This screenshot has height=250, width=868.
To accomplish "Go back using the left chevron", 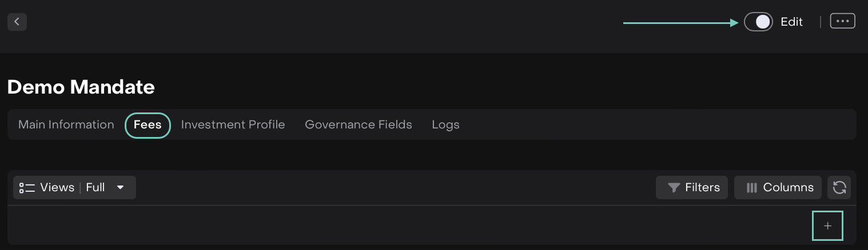I will click(17, 22).
